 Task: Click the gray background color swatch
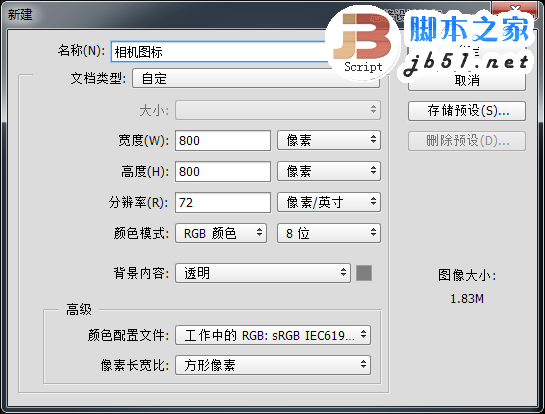(x=364, y=273)
